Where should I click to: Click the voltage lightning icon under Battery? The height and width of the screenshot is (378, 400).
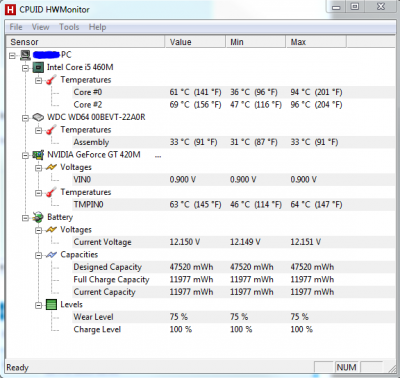point(51,230)
